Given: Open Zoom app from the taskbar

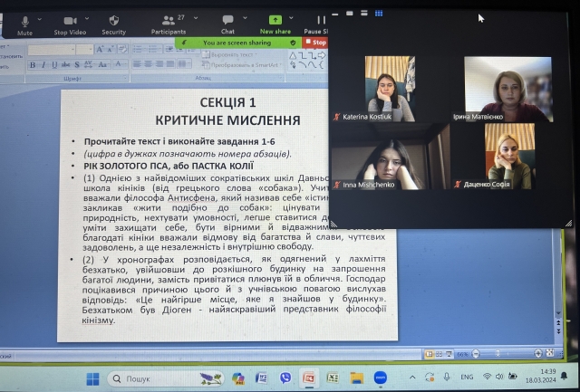Looking at the screenshot, I should coord(381,378).
